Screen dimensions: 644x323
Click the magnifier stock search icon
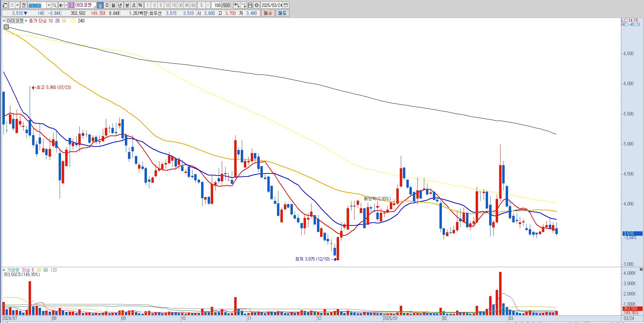coord(55,5)
